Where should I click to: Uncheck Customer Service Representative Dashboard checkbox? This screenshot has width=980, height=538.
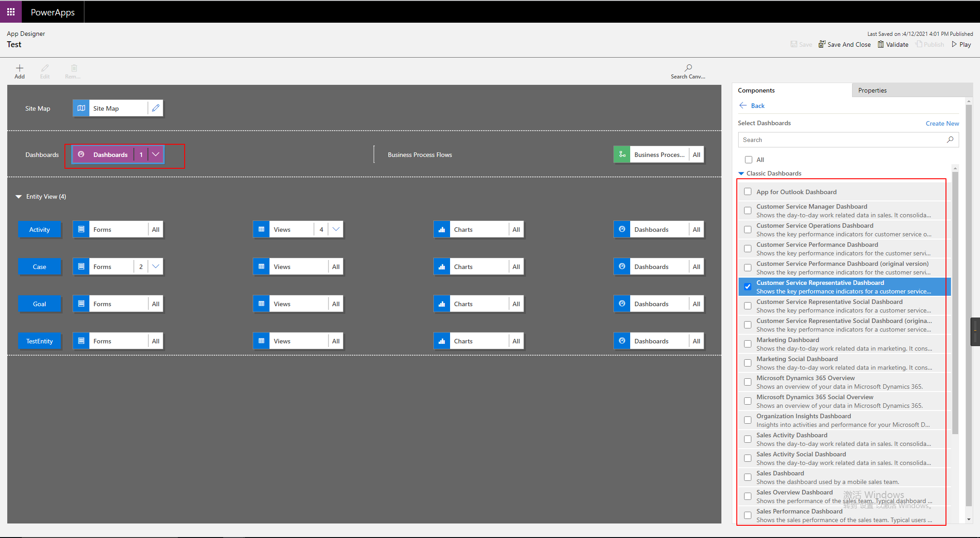(x=748, y=287)
